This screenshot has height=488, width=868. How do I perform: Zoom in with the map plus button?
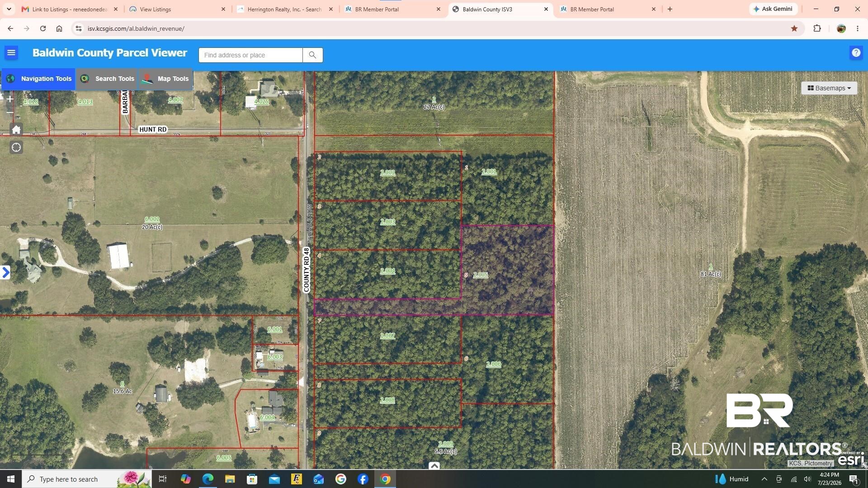click(x=10, y=99)
